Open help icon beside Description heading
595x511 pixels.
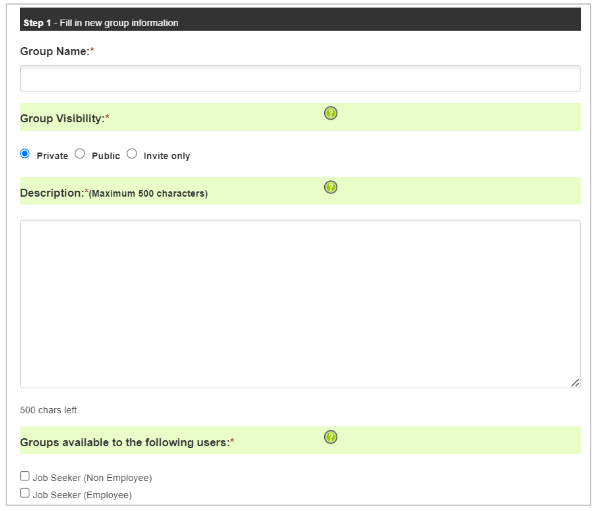331,187
